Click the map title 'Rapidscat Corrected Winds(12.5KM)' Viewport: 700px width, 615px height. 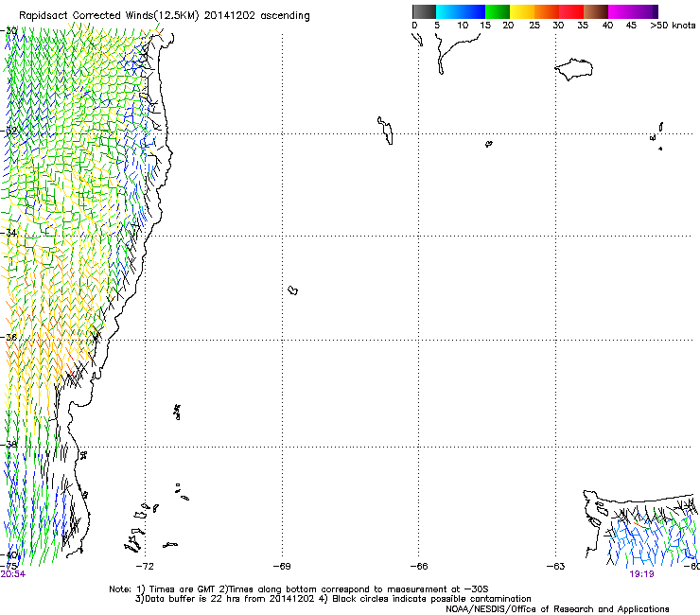[x=109, y=16]
